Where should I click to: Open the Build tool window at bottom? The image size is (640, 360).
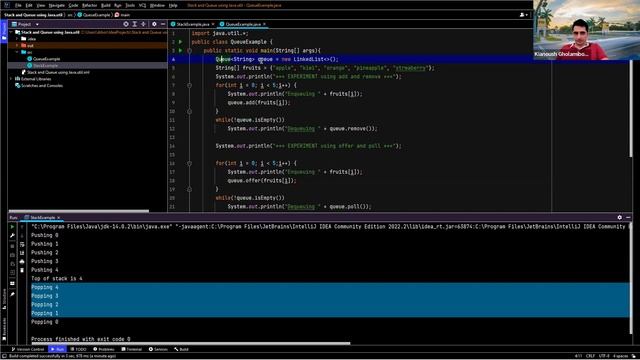point(181,349)
